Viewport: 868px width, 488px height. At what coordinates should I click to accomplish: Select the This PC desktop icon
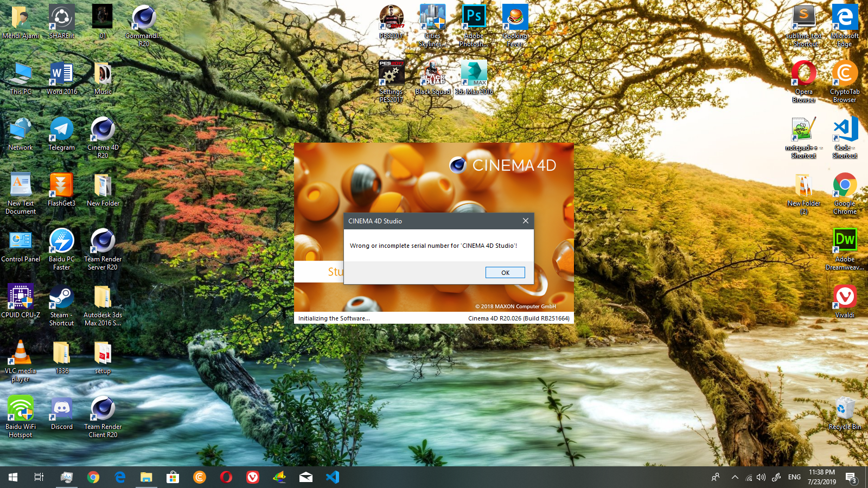[21, 78]
